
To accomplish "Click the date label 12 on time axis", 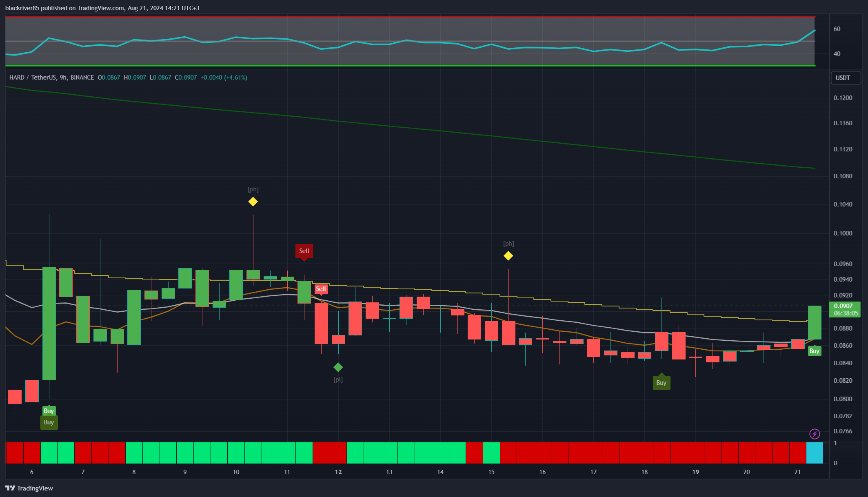I will [x=338, y=472].
